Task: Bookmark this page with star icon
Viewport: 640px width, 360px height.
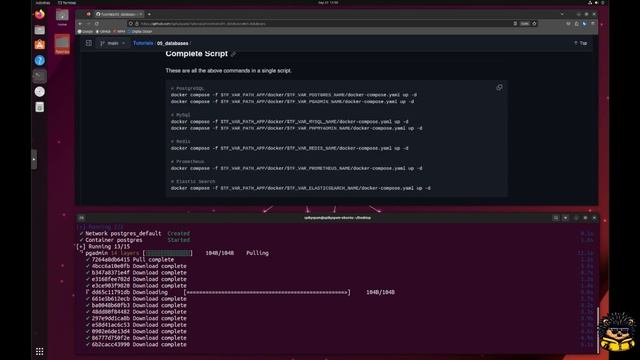Action: pyautogui.click(x=534, y=24)
